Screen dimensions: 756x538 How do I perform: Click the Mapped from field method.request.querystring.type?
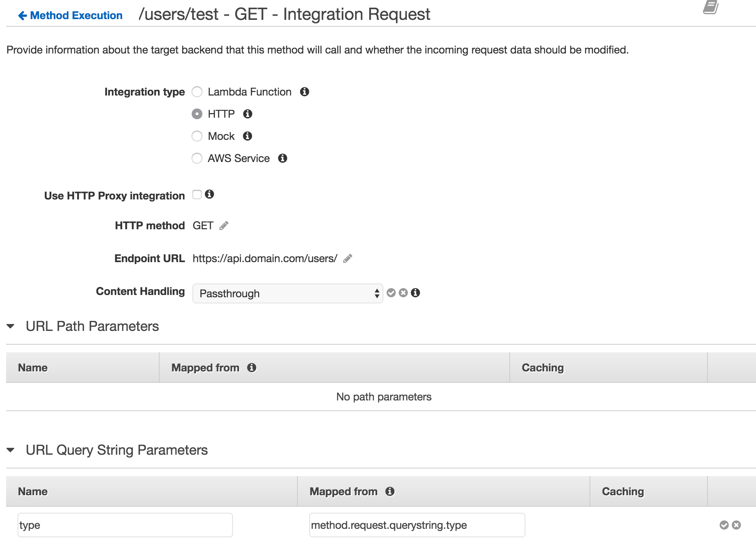click(417, 525)
